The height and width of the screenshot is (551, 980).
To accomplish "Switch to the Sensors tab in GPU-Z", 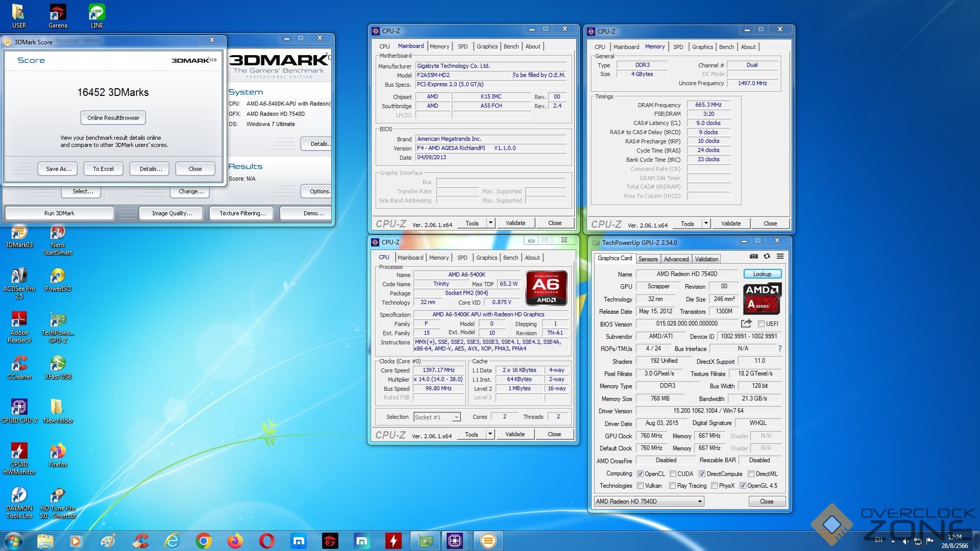I will pos(648,259).
